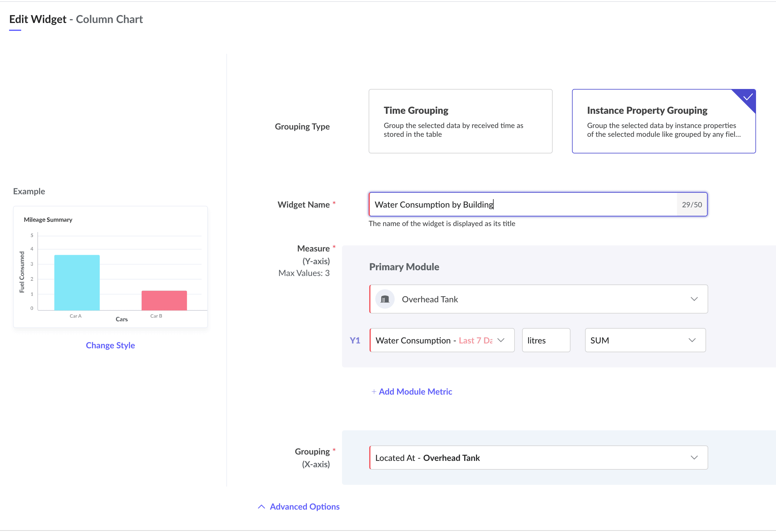The width and height of the screenshot is (776, 532).
Task: Open the Overhead Tank primary module dropdown
Action: [x=695, y=299]
